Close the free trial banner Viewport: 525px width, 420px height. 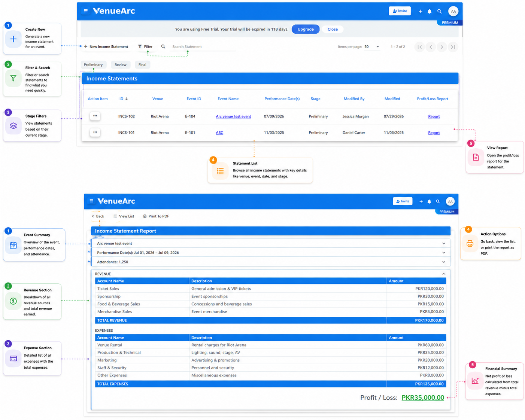(333, 29)
